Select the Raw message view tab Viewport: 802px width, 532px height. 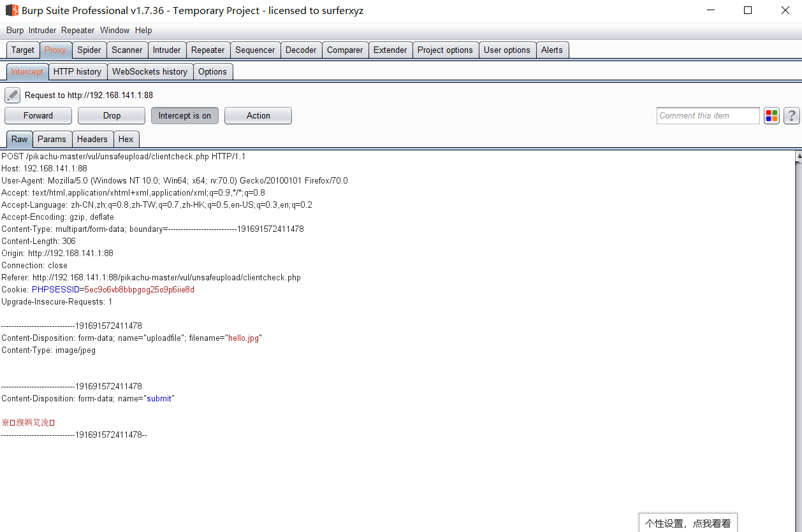coord(20,139)
